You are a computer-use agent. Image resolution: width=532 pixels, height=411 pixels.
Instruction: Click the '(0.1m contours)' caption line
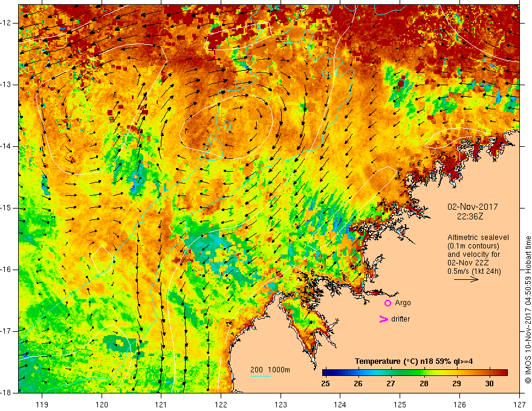pos(473,246)
